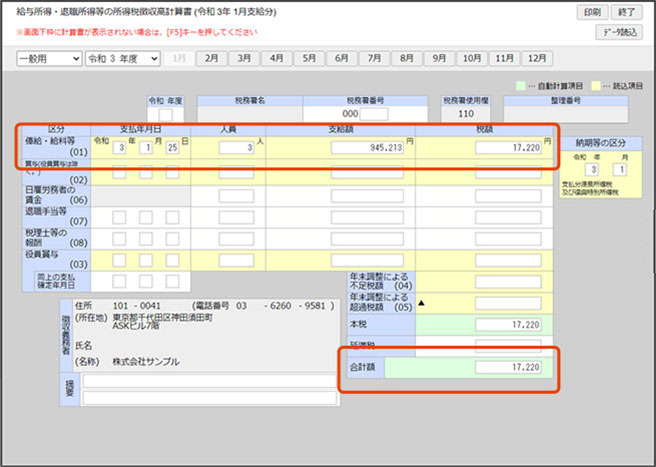Go to the 12月 month tab

tap(537, 59)
